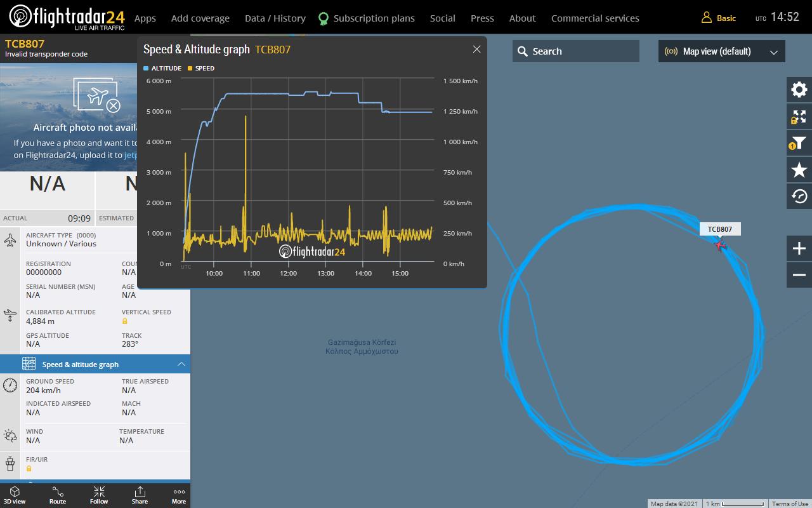
Task: Click the playback history clock icon
Action: [799, 197]
